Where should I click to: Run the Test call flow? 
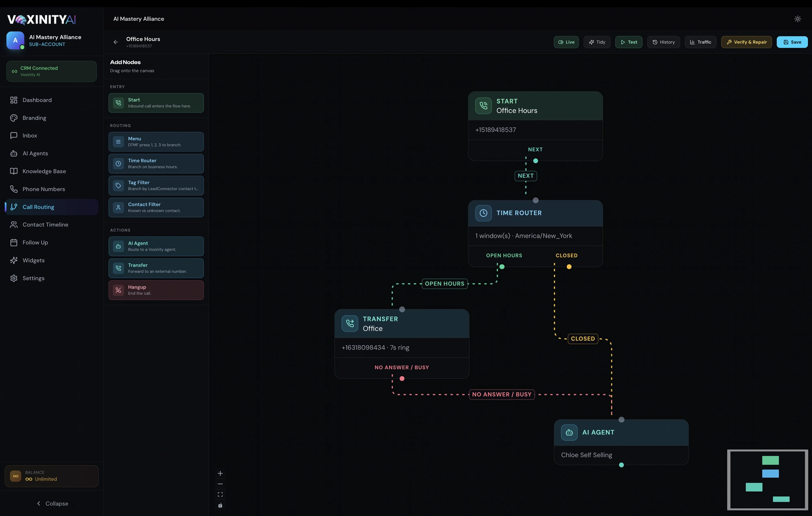pos(628,42)
